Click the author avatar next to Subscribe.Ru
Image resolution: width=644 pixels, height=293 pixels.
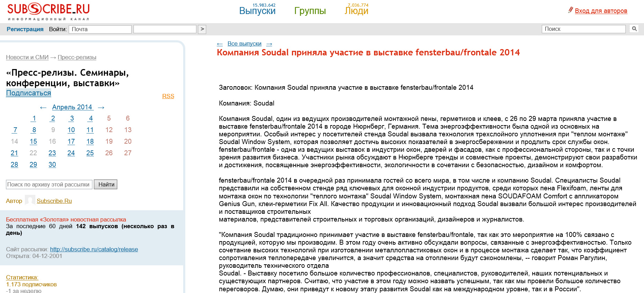tap(30, 200)
